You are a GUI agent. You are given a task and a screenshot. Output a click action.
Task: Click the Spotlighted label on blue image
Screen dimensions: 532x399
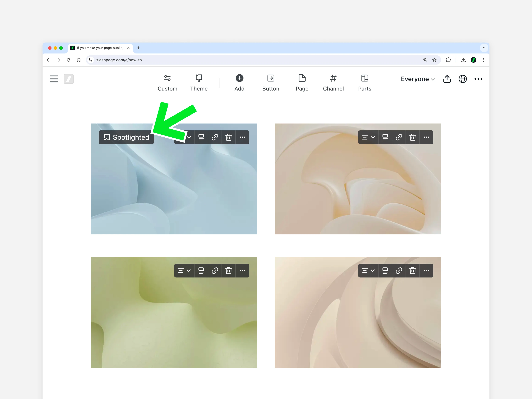126,137
